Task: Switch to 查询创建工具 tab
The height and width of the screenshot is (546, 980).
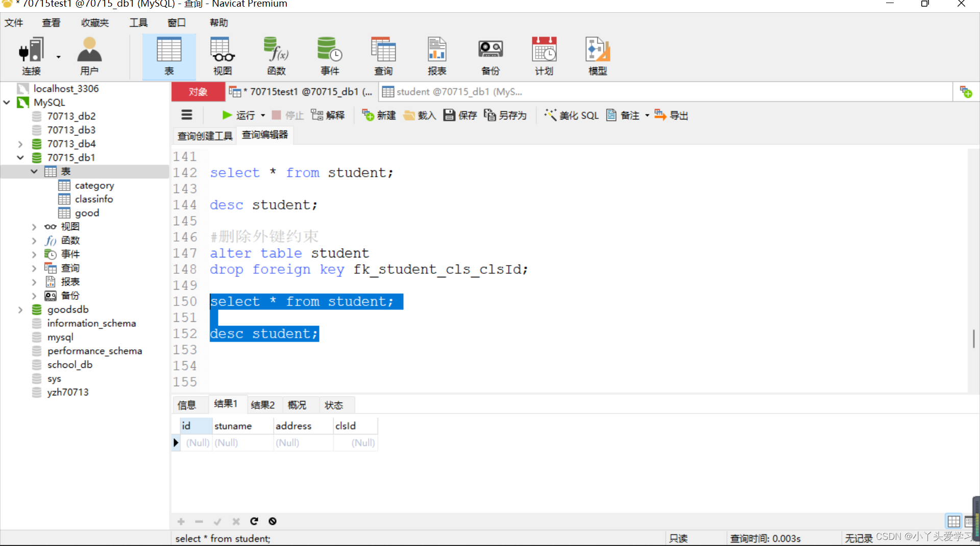Action: [205, 136]
